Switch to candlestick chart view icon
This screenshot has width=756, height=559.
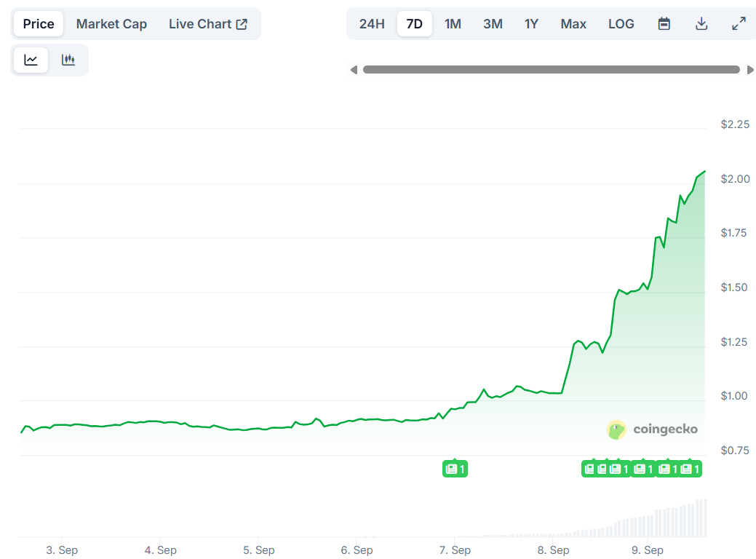(x=68, y=60)
